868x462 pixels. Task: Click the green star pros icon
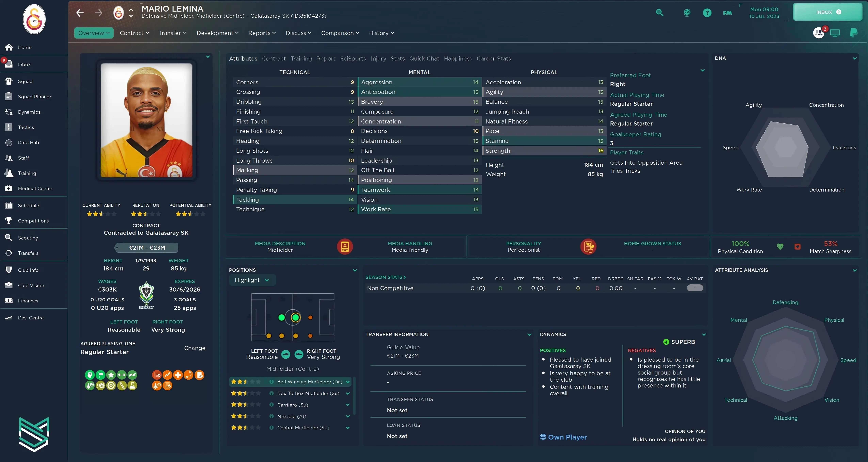coord(111,375)
